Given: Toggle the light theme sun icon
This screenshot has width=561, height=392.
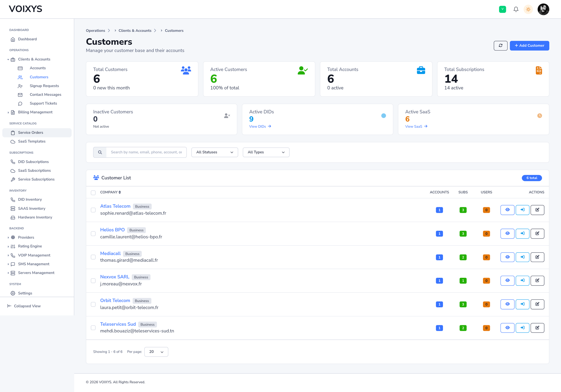Looking at the screenshot, I should 528,9.
